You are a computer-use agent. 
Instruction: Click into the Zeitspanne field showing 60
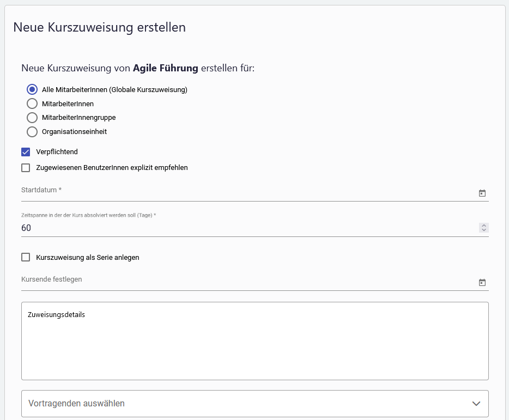tap(240, 228)
